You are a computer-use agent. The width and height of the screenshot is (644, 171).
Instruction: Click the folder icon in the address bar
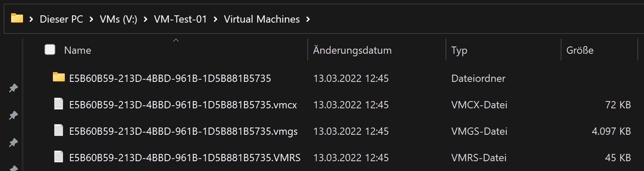click(x=17, y=18)
